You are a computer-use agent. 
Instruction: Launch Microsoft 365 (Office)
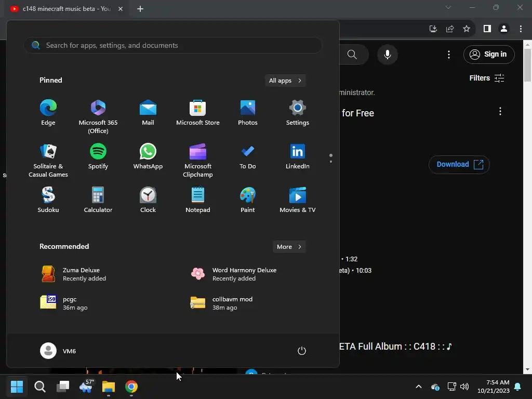tap(98, 117)
